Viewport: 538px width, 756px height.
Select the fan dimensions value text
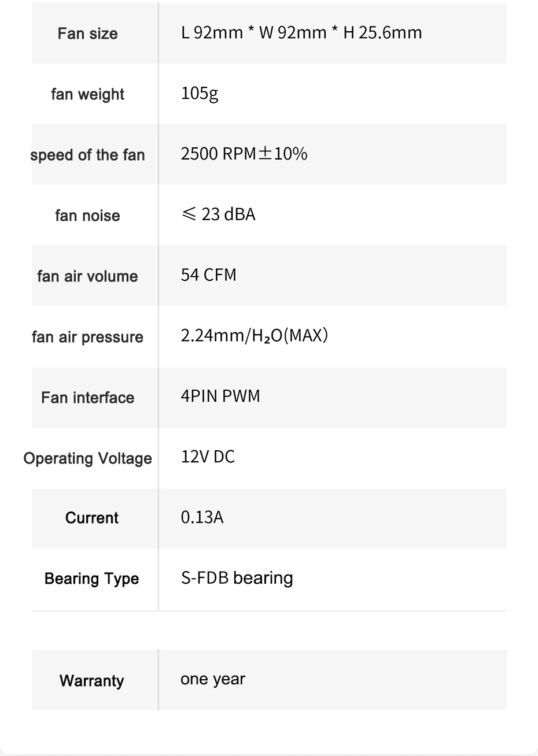(301, 32)
